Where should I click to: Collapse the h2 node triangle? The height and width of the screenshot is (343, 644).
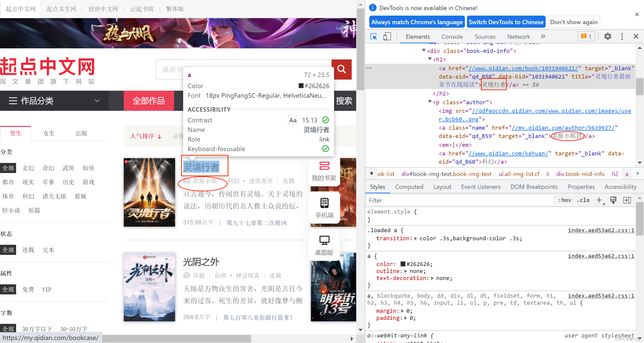click(x=430, y=59)
